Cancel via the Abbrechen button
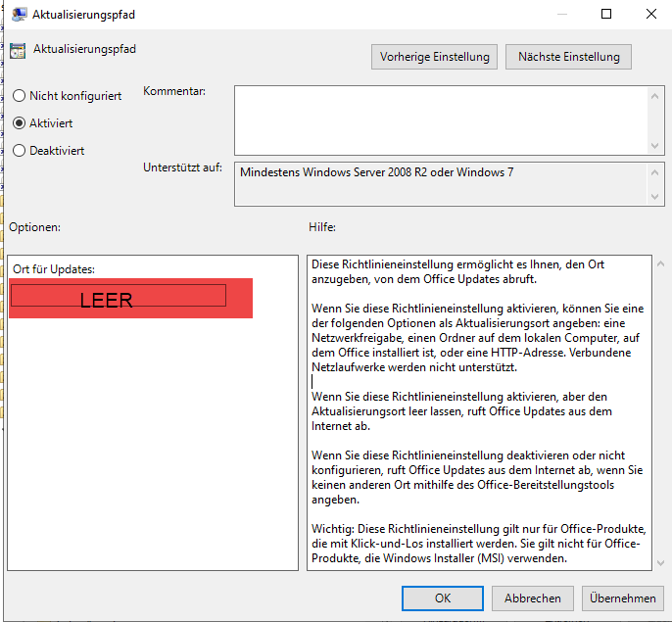The width and height of the screenshot is (672, 622). tap(532, 598)
